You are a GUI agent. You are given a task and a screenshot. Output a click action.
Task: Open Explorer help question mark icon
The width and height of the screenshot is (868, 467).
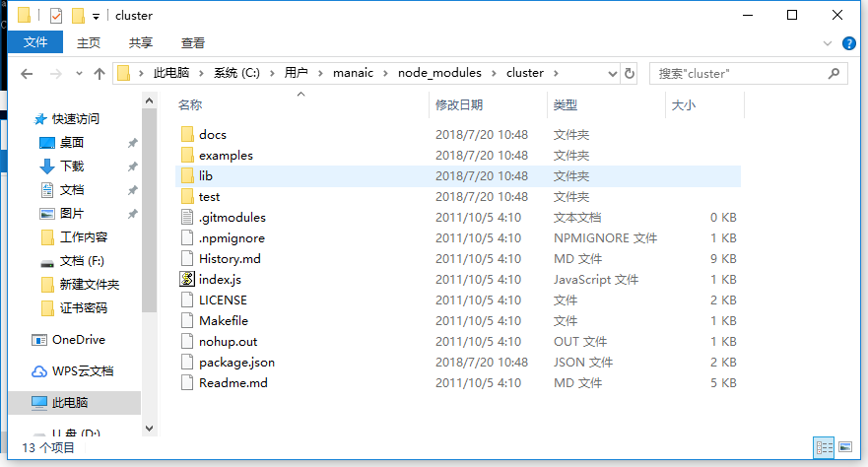(848, 43)
